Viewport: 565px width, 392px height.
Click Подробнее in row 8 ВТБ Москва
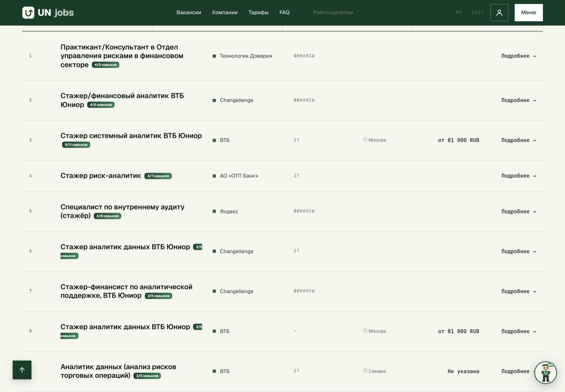[519, 331]
